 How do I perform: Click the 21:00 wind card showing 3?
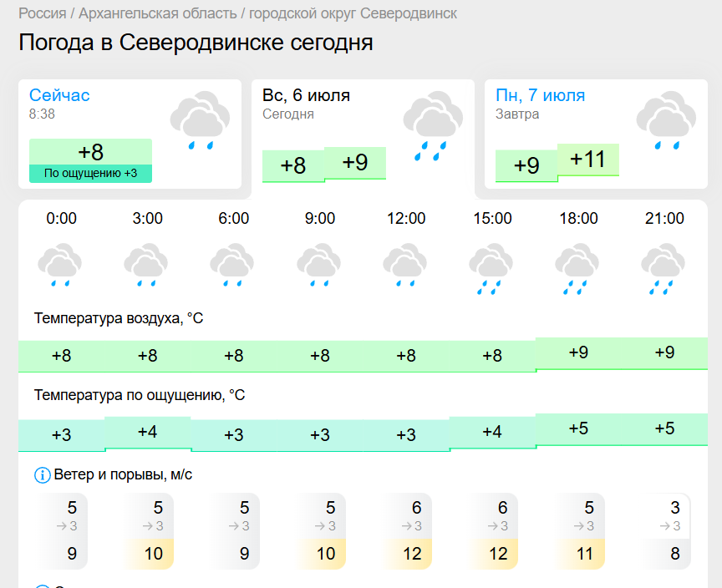tap(666, 531)
